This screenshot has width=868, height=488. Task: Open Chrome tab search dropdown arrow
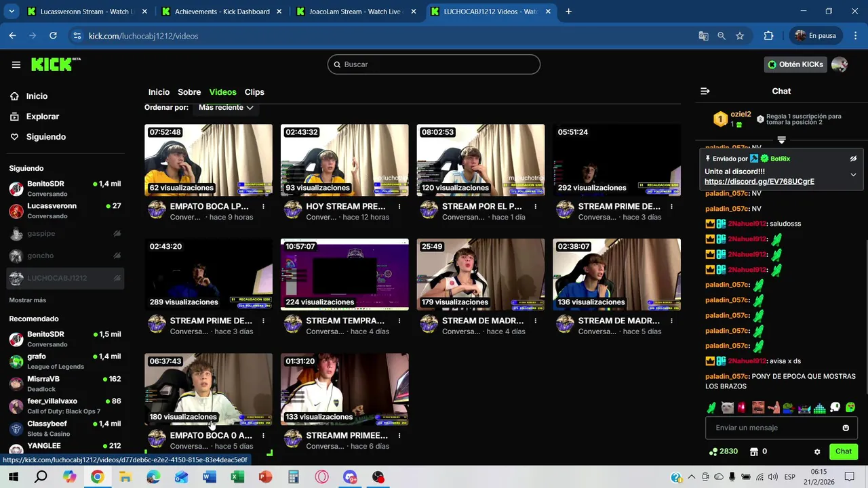[12, 12]
